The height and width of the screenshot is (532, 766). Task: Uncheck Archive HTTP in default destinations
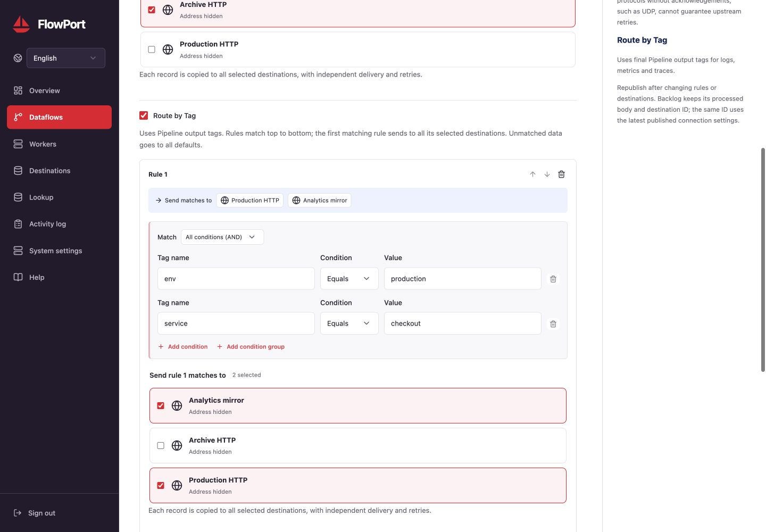pos(152,10)
